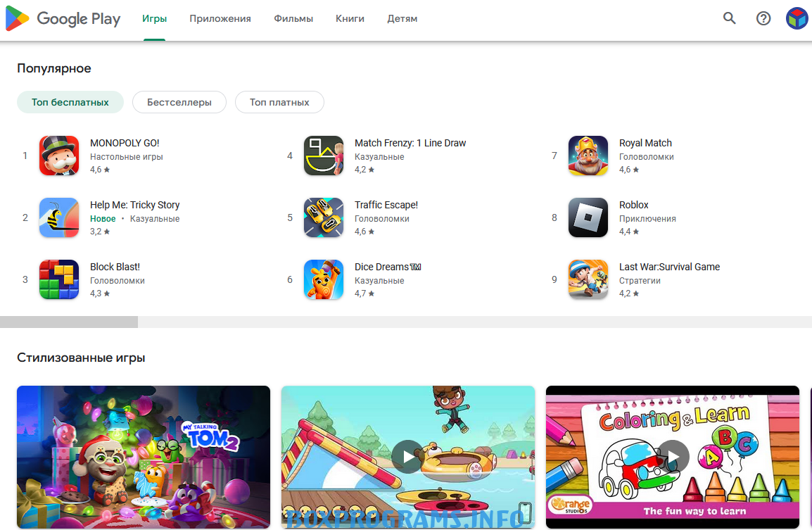Click the Стилизованные игры section heading
Screen dimensions: 812x530
click(81, 358)
